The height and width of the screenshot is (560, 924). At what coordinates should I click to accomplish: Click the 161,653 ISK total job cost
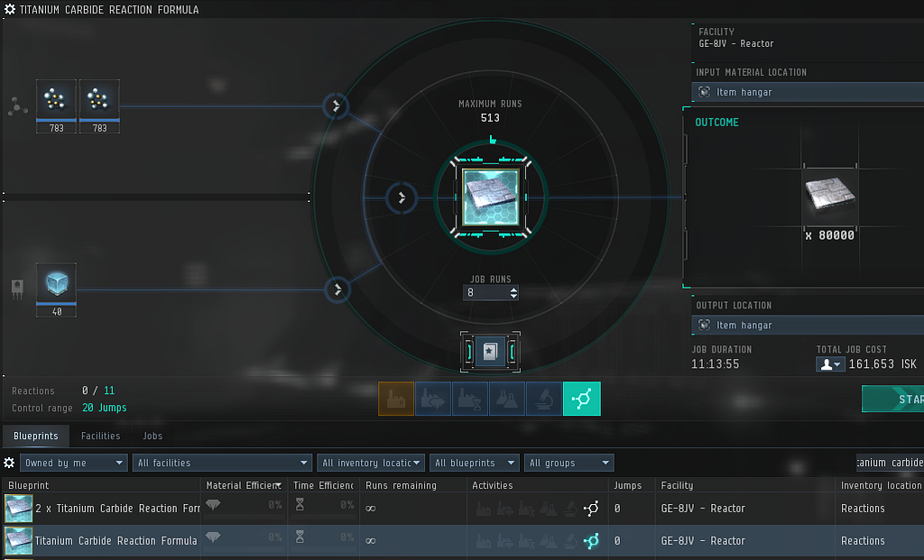pos(882,364)
